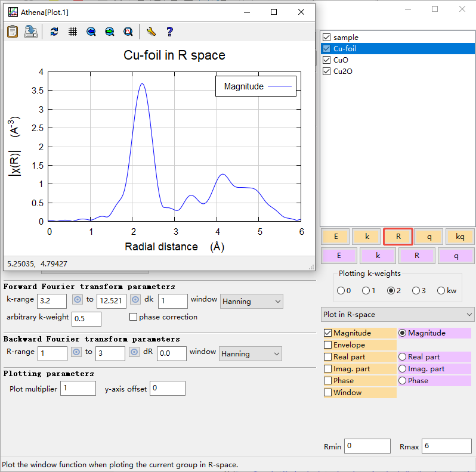The image size is (476, 472).
Task: Click the autoscale zoom magnifier icon
Action: tap(128, 32)
